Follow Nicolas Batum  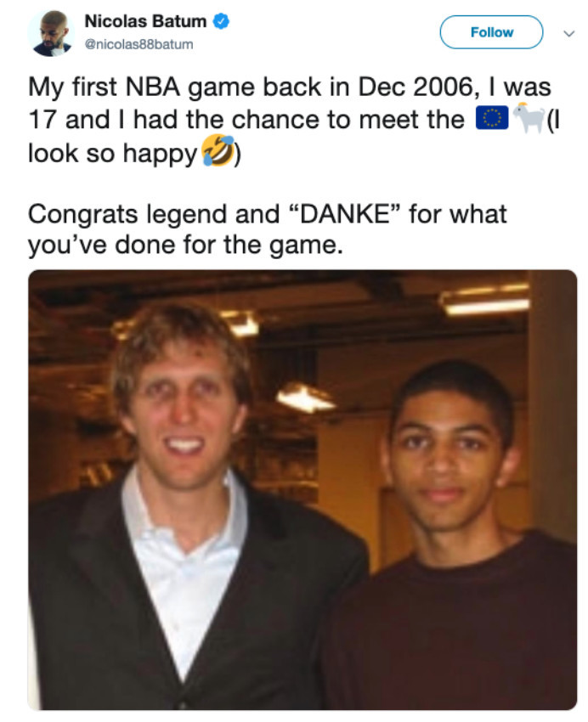point(491,32)
